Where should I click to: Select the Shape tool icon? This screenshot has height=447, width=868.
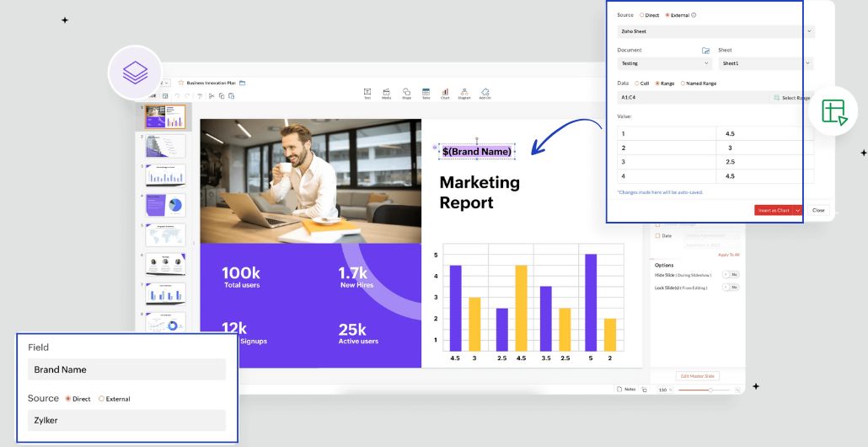point(406,92)
